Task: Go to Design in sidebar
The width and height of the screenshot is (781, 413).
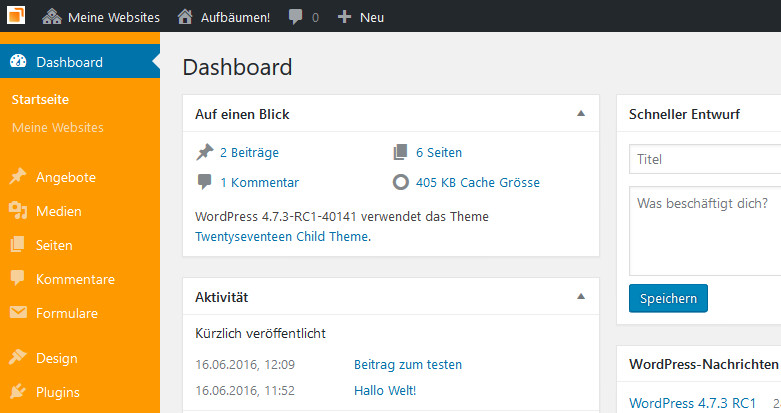Action: click(x=56, y=358)
